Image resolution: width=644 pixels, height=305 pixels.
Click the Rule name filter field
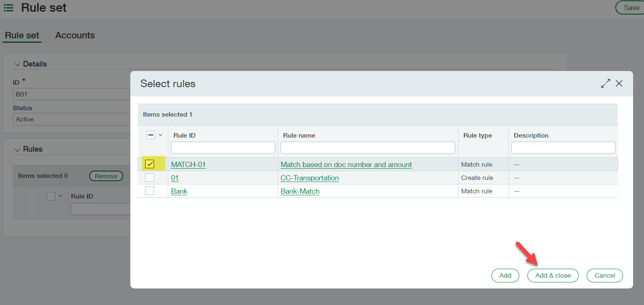pyautogui.click(x=367, y=148)
